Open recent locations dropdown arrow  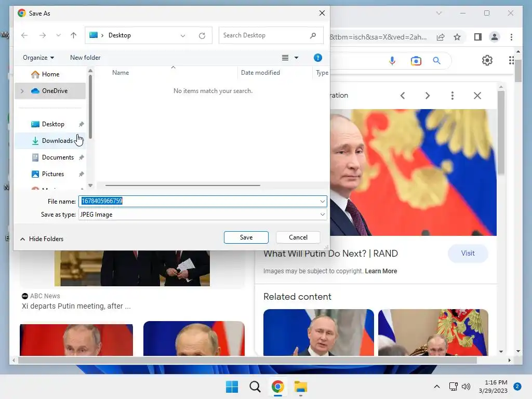coord(58,35)
